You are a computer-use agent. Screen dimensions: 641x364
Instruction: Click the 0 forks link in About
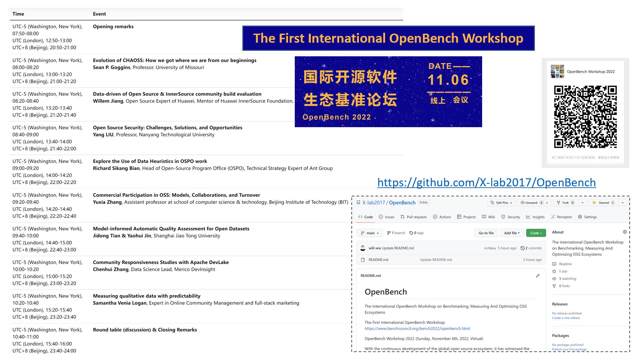tap(561, 286)
